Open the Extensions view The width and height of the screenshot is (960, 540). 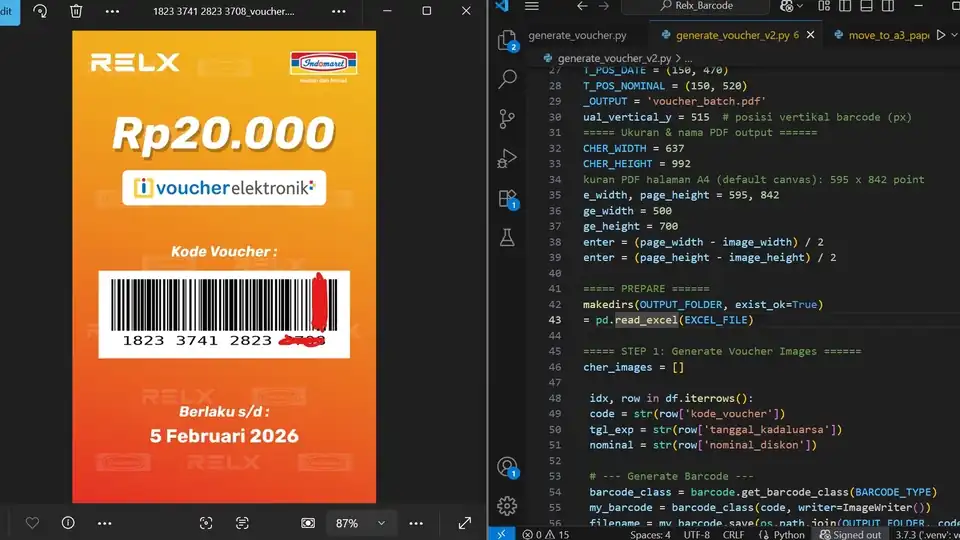[507, 198]
